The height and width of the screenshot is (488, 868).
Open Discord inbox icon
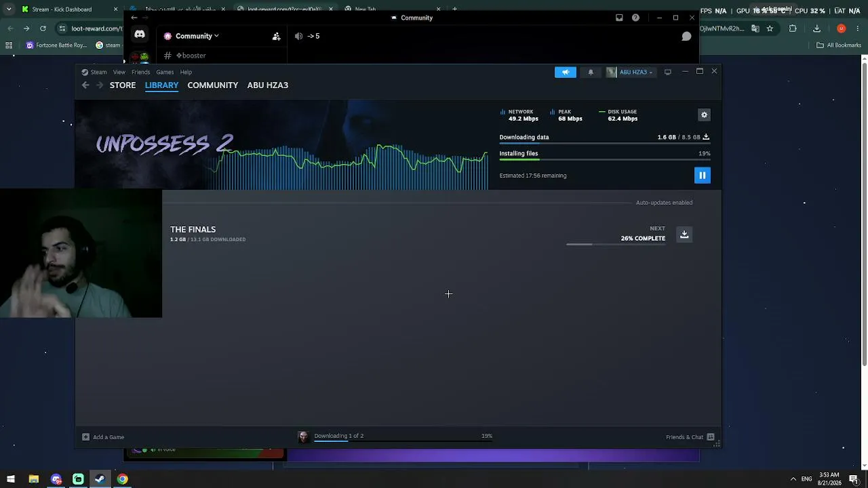[x=619, y=18]
